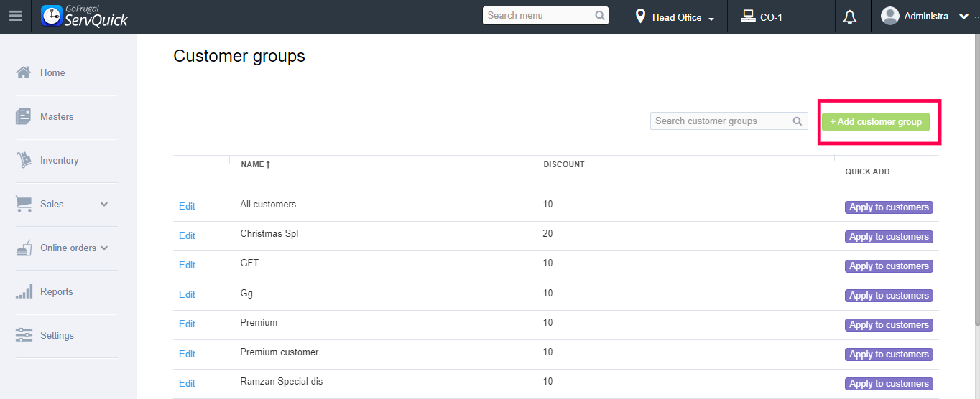Click the Administrator profile avatar icon
The width and height of the screenshot is (980, 399).
coord(890,16)
